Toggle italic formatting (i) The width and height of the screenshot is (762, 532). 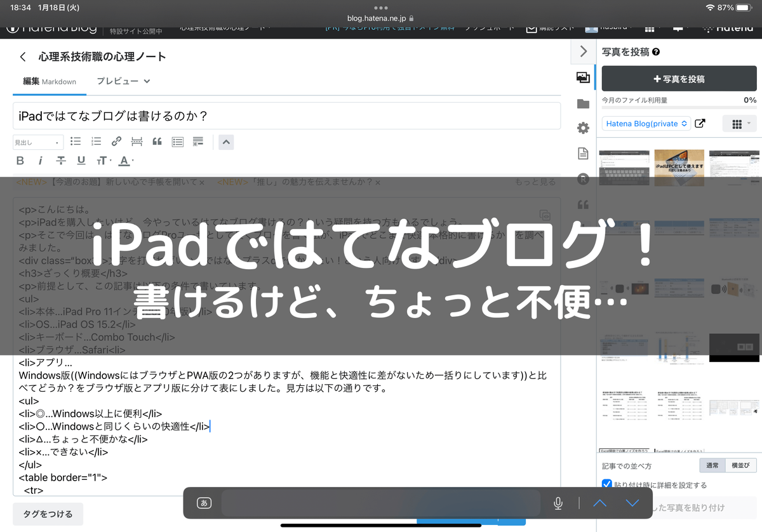coord(41,161)
